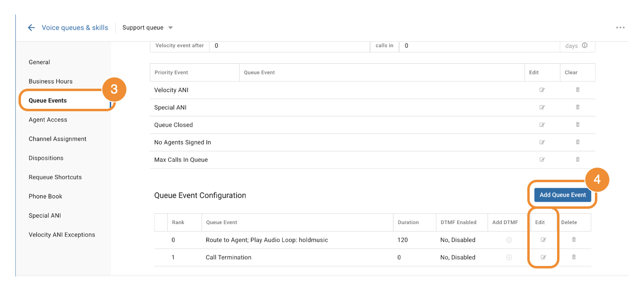Edit the Queue Closed priority event

click(x=542, y=125)
